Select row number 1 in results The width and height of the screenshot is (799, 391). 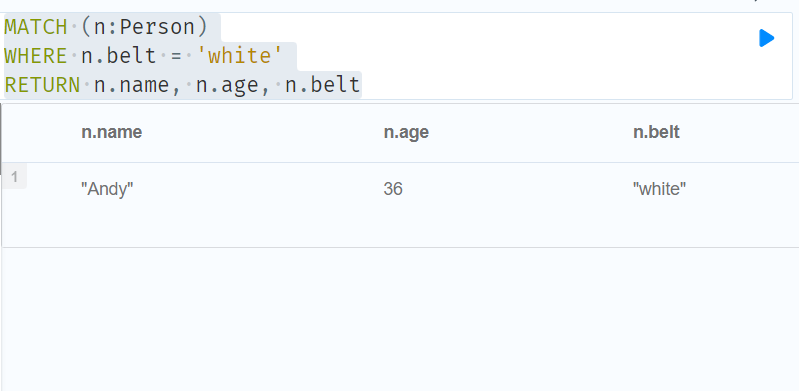tap(14, 177)
